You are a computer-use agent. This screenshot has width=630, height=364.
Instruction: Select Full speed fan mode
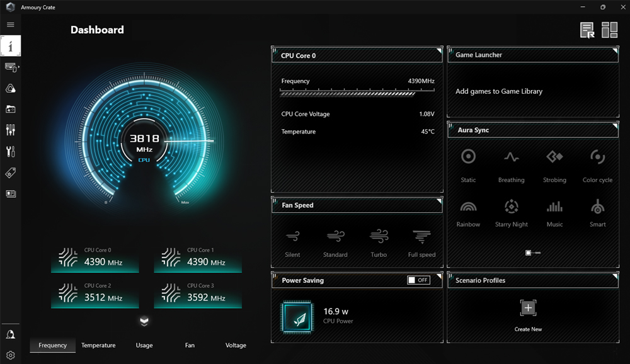[x=421, y=243]
